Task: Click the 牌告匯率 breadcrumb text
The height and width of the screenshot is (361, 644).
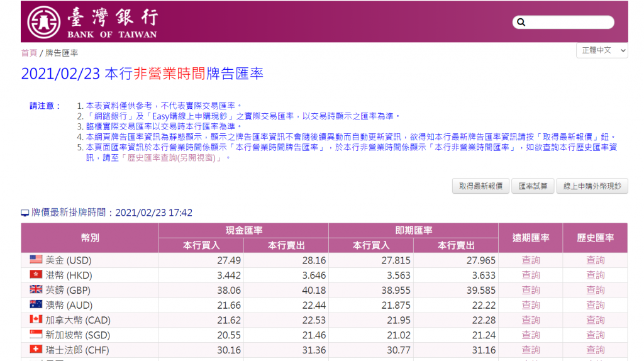Action: click(62, 53)
